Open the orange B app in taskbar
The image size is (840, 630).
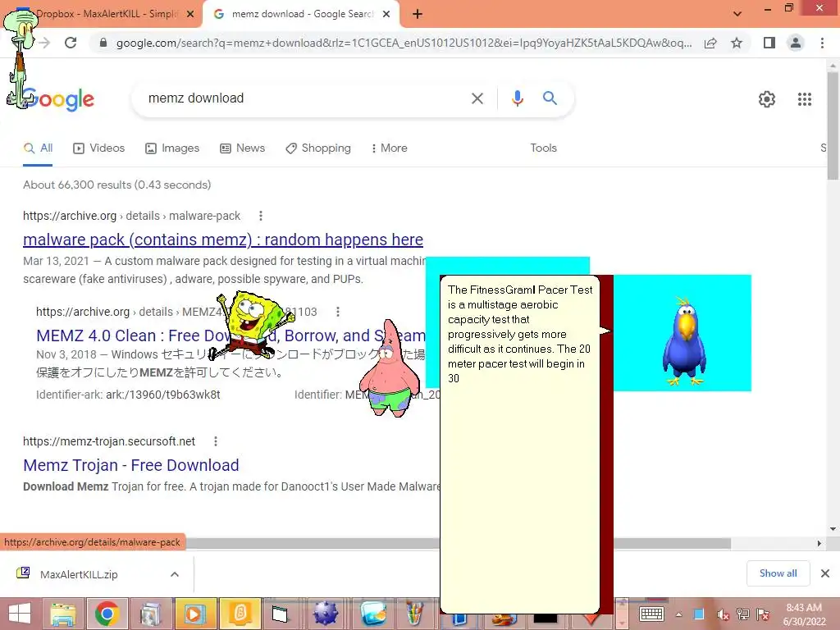coord(239,614)
